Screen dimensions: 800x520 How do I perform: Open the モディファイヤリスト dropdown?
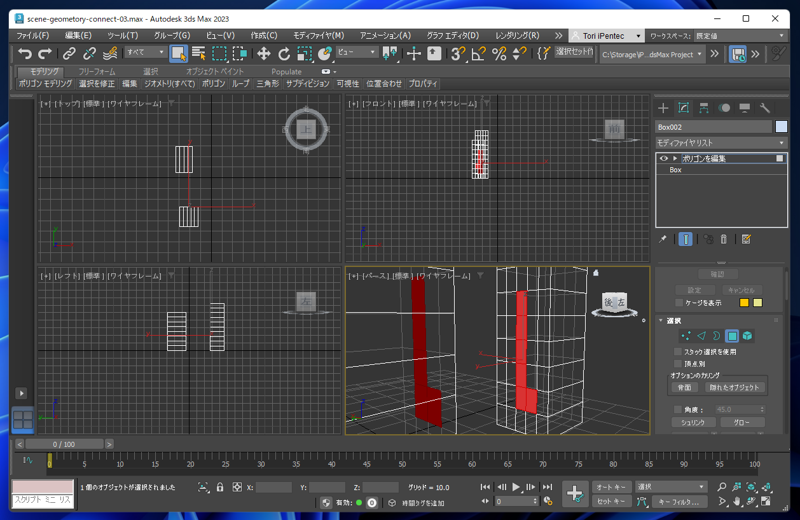click(720, 142)
